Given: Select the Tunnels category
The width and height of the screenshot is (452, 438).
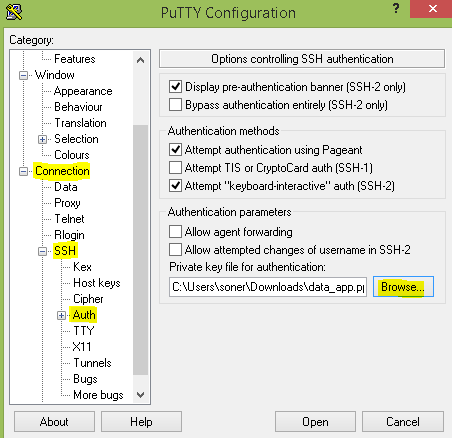Looking at the screenshot, I should [92, 363].
